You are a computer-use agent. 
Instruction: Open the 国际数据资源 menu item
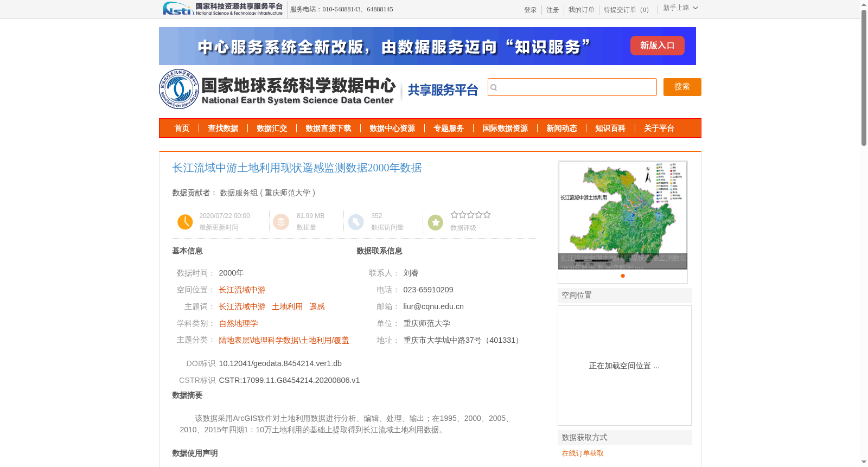(505, 129)
